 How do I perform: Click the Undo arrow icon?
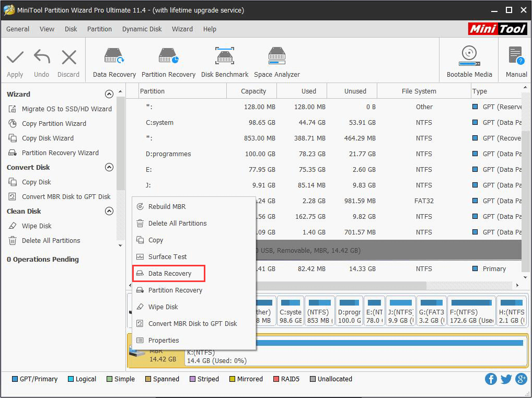click(x=41, y=57)
